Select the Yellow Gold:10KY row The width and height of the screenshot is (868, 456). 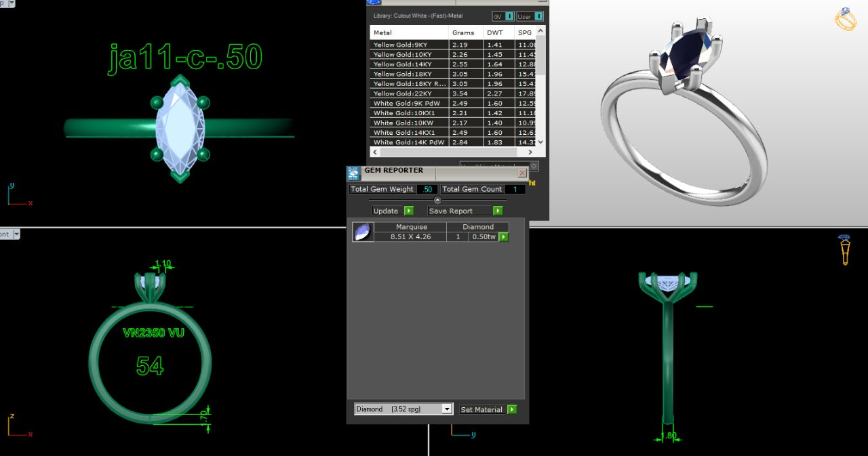coord(453,55)
